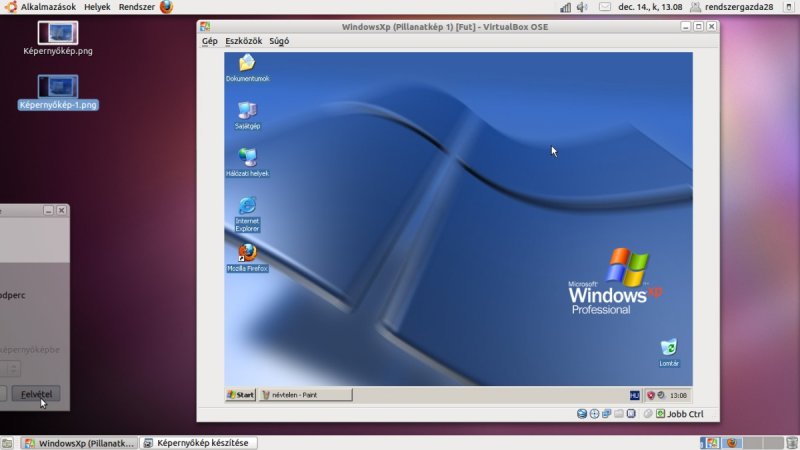Click the VirtualBox display status icon
The height and width of the screenshot is (450, 800).
tap(631, 414)
